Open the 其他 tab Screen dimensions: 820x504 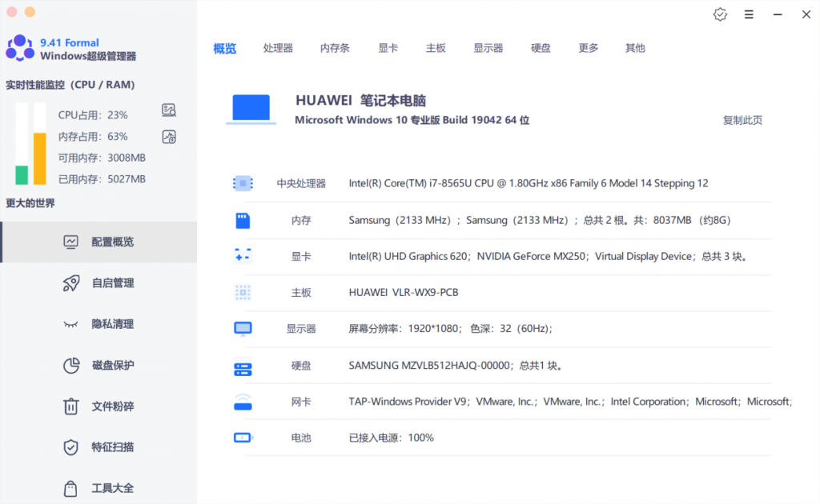(635, 48)
